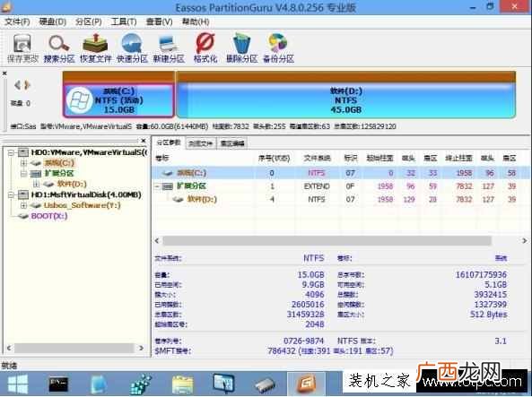Open the 帮助(H) menu
This screenshot has height=397, width=532.
point(196,22)
